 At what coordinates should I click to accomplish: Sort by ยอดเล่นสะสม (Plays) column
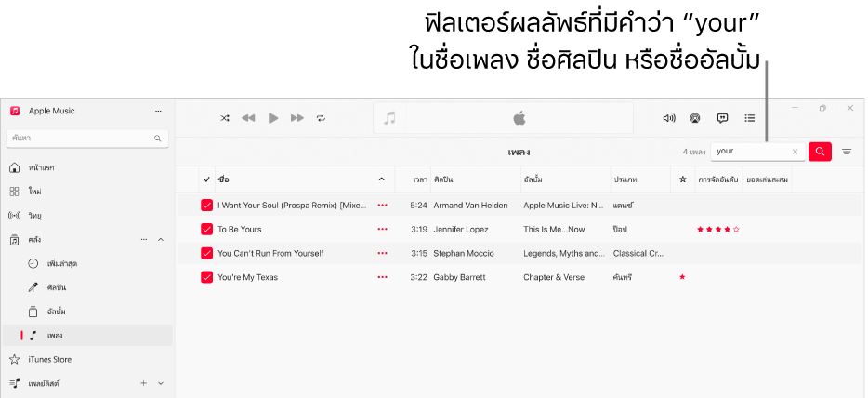click(768, 179)
